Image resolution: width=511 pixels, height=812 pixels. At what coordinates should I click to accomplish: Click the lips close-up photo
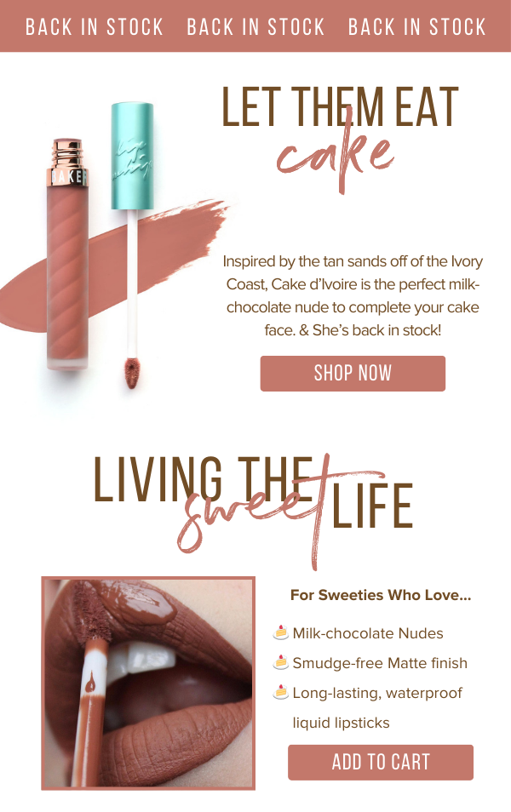point(148,683)
